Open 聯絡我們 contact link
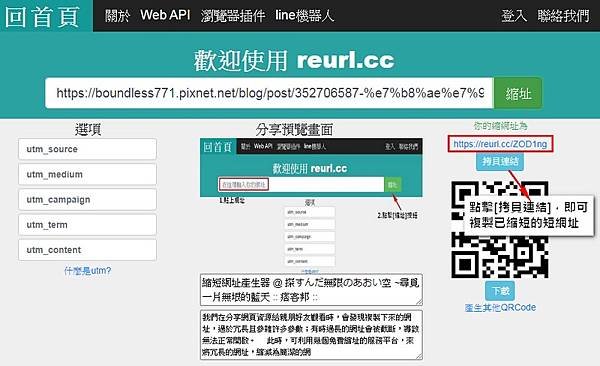The width and height of the screenshot is (600, 366). 563,16
